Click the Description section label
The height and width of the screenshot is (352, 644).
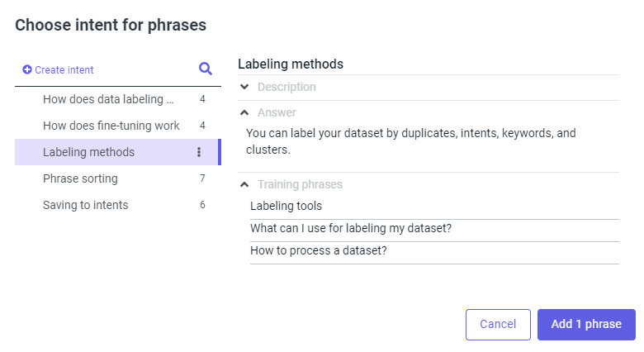[286, 87]
